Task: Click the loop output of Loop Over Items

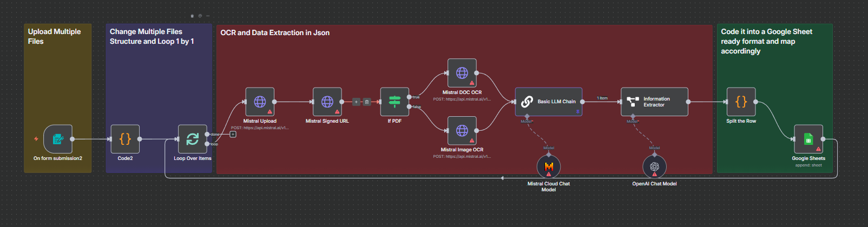Action: (x=207, y=144)
